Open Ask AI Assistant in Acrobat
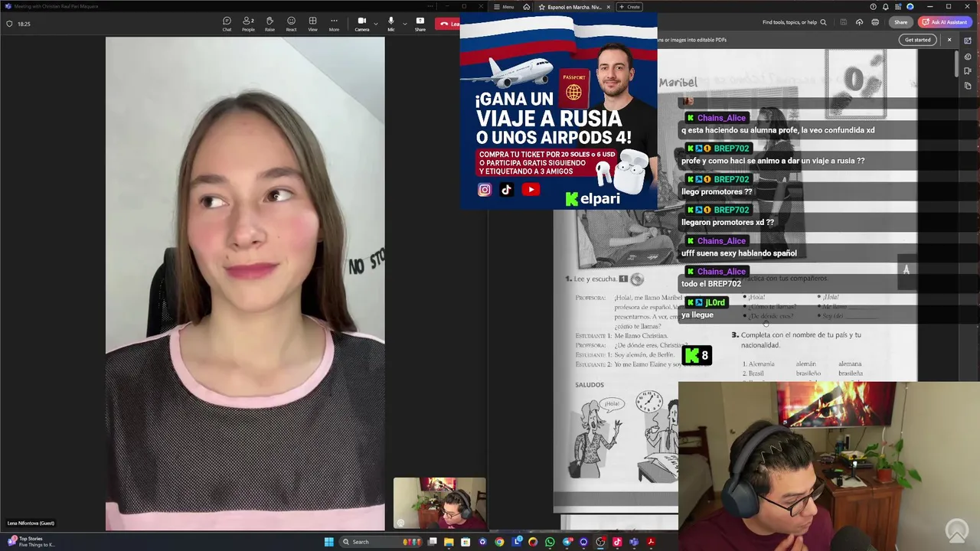 coord(946,22)
